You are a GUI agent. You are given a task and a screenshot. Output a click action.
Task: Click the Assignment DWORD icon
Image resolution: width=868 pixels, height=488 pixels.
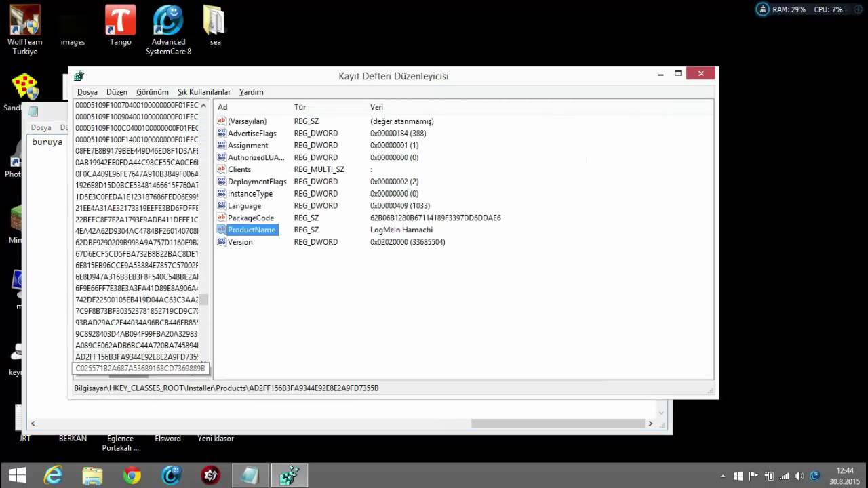(222, 145)
